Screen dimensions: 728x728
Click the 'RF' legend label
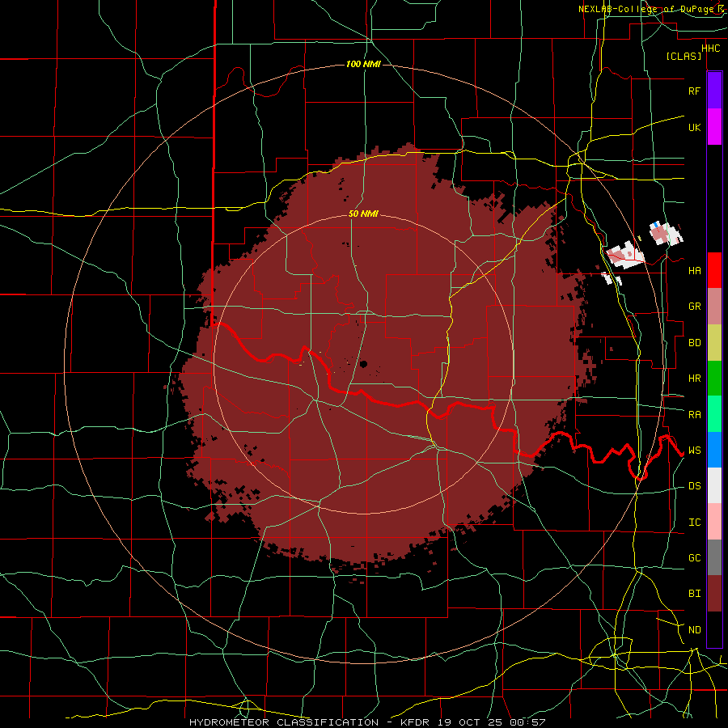(694, 91)
